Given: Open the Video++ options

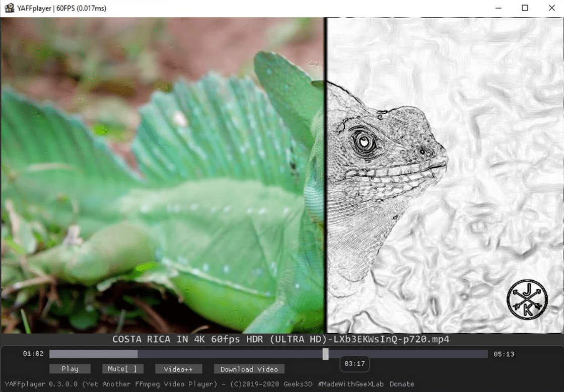Looking at the screenshot, I should pos(178,369).
